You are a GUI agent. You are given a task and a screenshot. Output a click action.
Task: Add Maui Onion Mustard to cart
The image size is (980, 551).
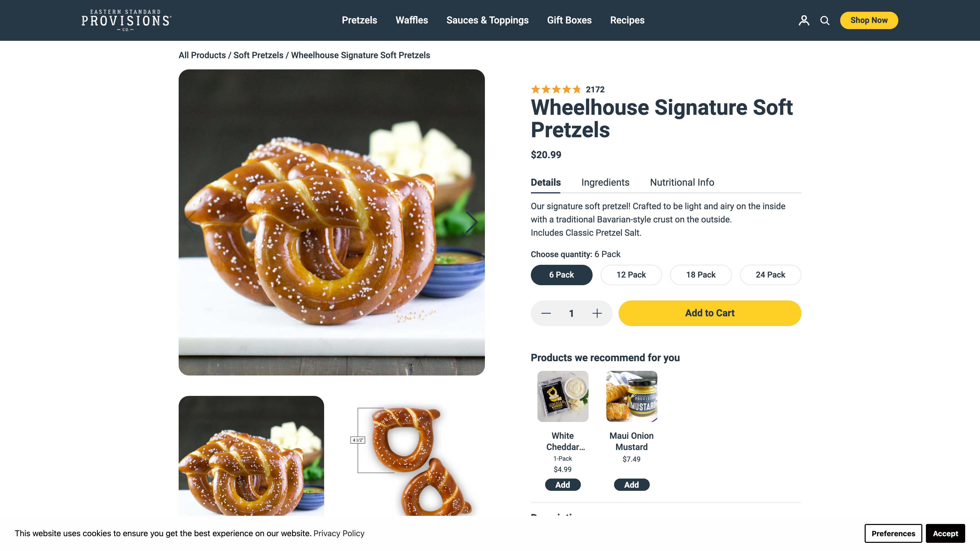(631, 484)
